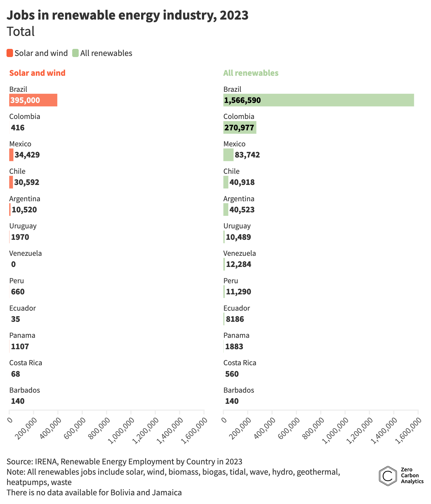Image resolution: width=431 pixels, height=504 pixels.
Task: Click the Zero Carbon Analytics hexagon logo
Action: [x=388, y=476]
